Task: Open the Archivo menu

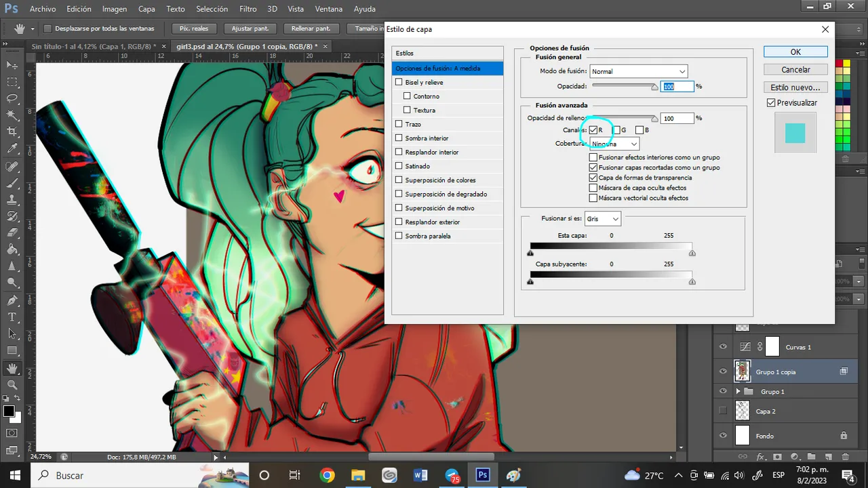Action: coord(43,9)
